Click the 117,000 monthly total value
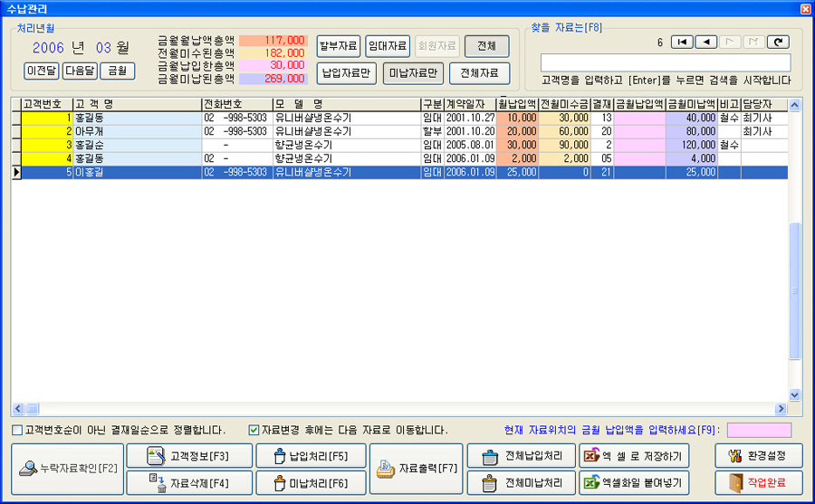Viewport: 815px width, 504px height. [x=273, y=40]
